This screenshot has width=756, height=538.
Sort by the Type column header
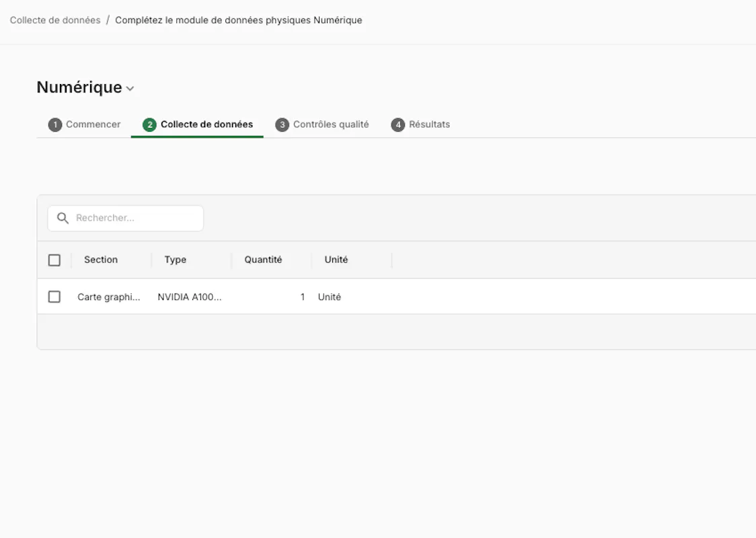175,260
